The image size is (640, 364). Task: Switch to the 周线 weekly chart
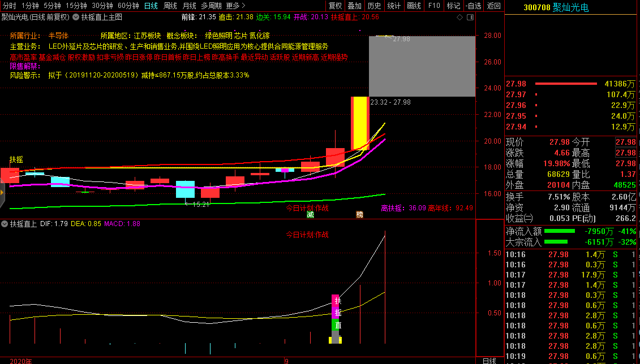(x=170, y=6)
